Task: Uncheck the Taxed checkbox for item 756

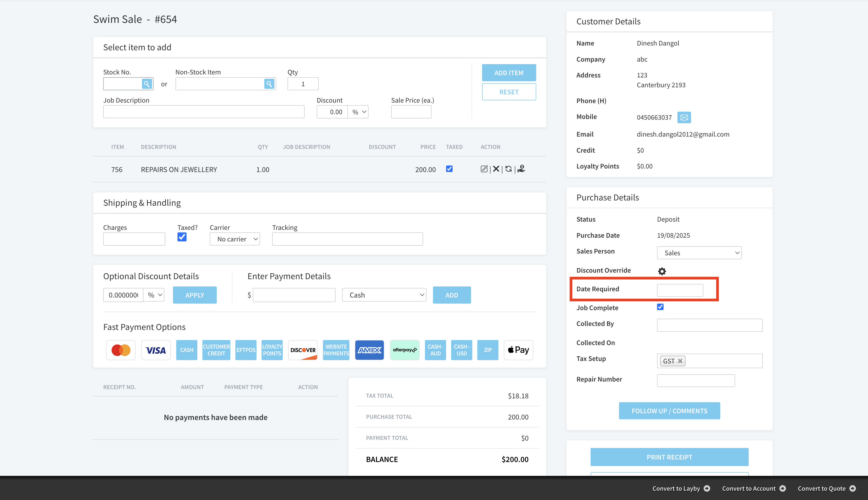Action: (x=449, y=169)
